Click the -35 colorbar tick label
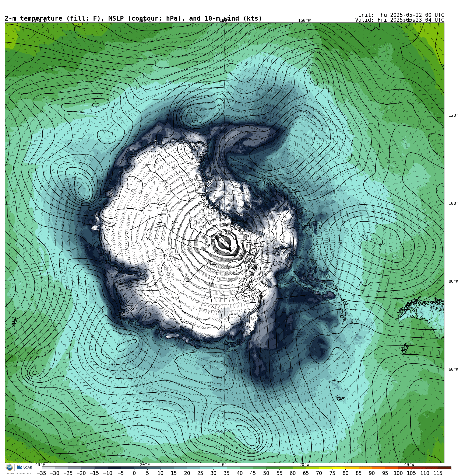Screen dimensions: 458x476 tap(42, 473)
